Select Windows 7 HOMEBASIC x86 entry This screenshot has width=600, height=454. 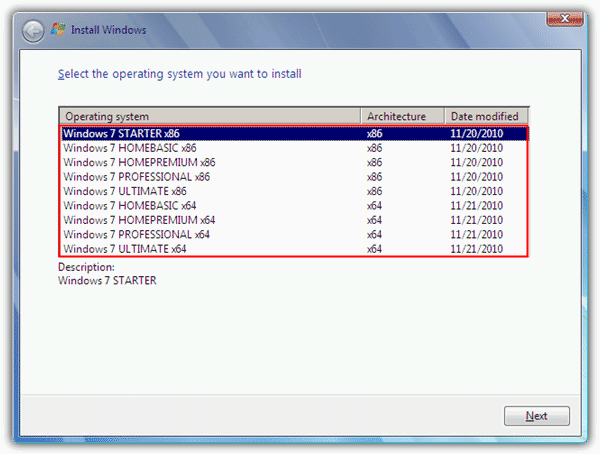pyautogui.click(x=294, y=148)
